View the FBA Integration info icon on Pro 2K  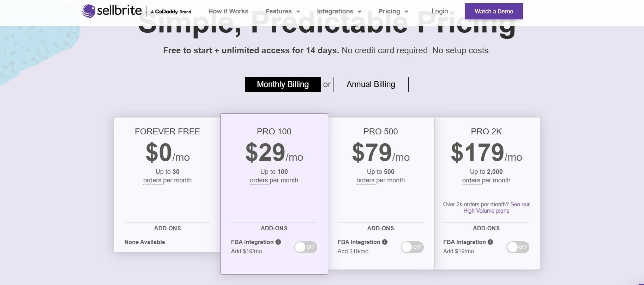(490, 242)
